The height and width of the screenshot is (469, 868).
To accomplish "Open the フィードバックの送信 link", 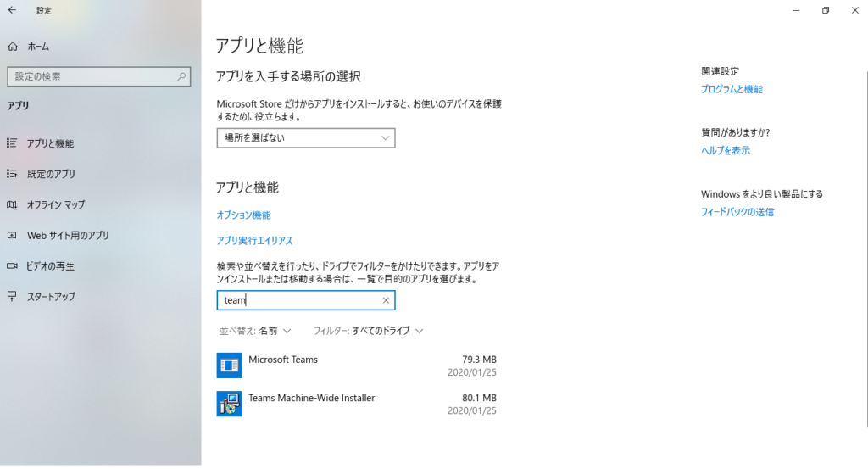I will (737, 212).
